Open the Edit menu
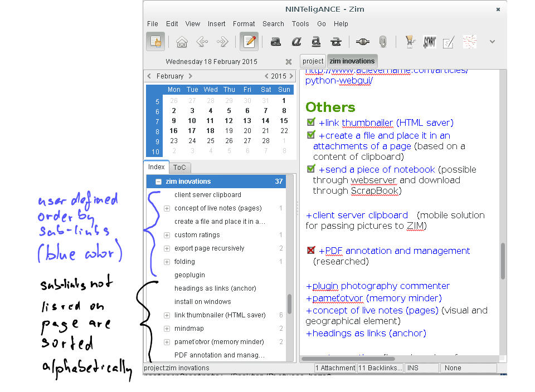This screenshot has width=535, height=392. click(172, 24)
